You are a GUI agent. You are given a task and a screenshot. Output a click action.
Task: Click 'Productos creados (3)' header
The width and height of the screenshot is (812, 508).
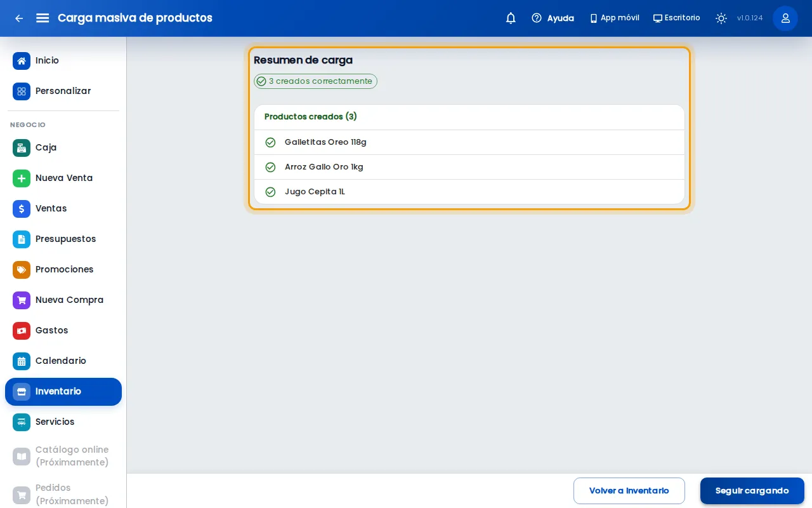pos(311,117)
